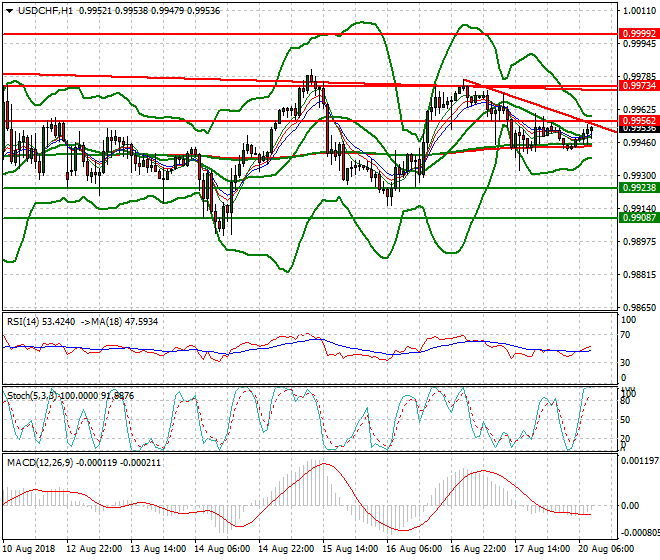Image resolution: width=660 pixels, height=560 pixels.
Task: Click the 20 Aug 06:00 time axis label
Action: (606, 549)
